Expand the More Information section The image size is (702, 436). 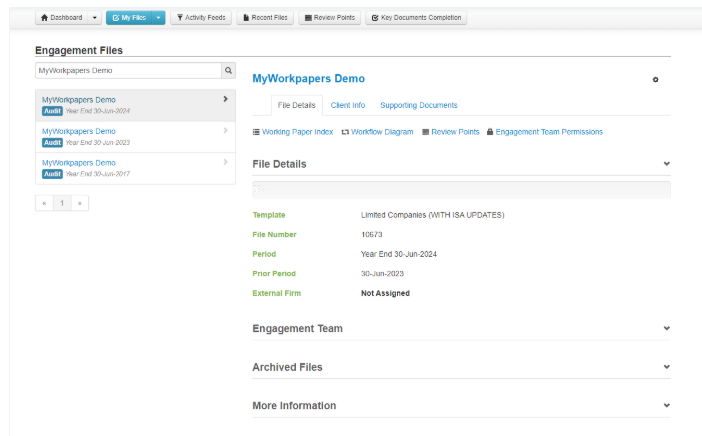(x=666, y=405)
